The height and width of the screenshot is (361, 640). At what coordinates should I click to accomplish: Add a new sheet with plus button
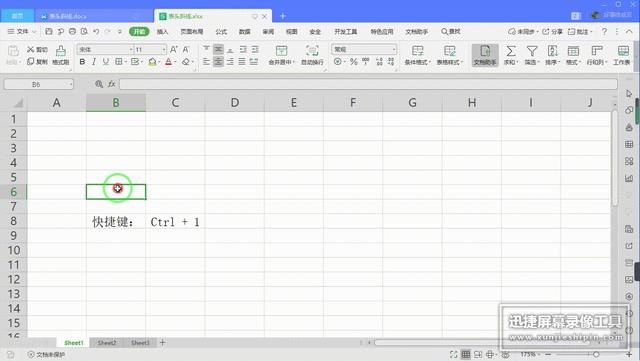[x=162, y=342]
